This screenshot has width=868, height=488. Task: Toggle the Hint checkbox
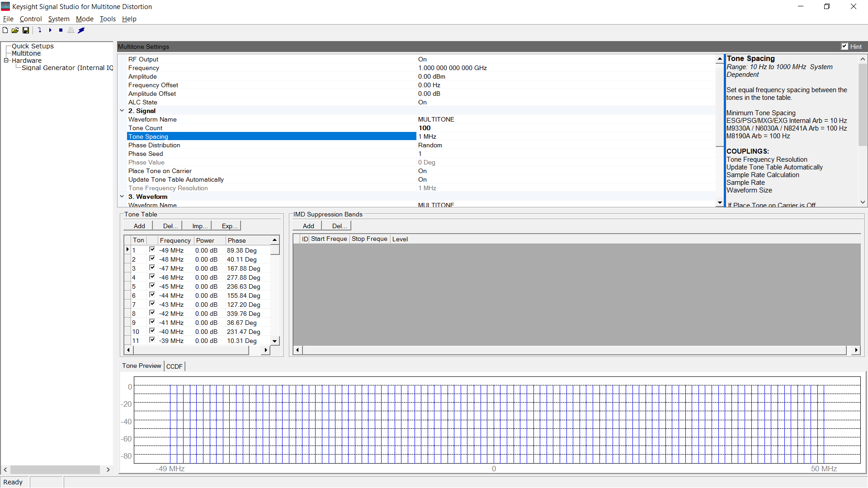pyautogui.click(x=844, y=46)
